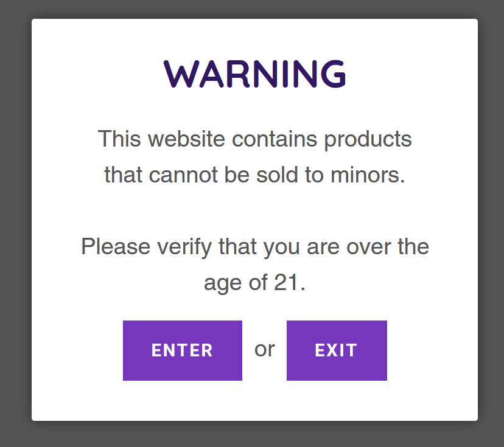Click the word "website" in the message
Image resolution: width=504 pixels, height=447 pixels.
pos(186,139)
